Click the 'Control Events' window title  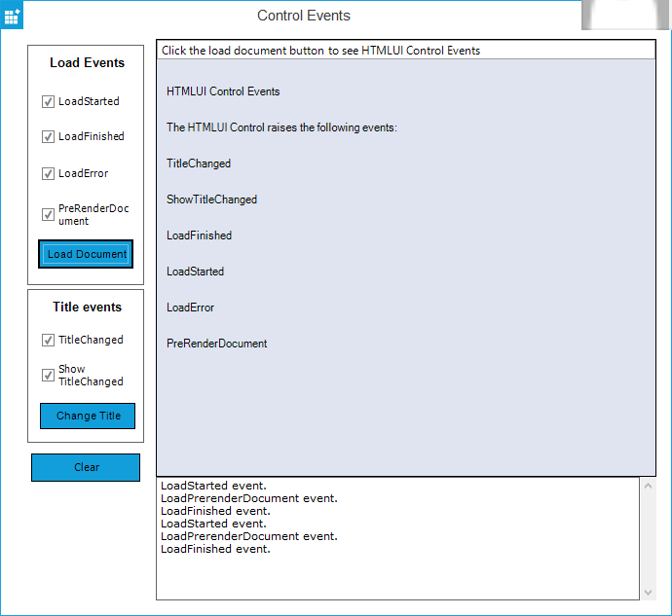pyautogui.click(x=304, y=16)
